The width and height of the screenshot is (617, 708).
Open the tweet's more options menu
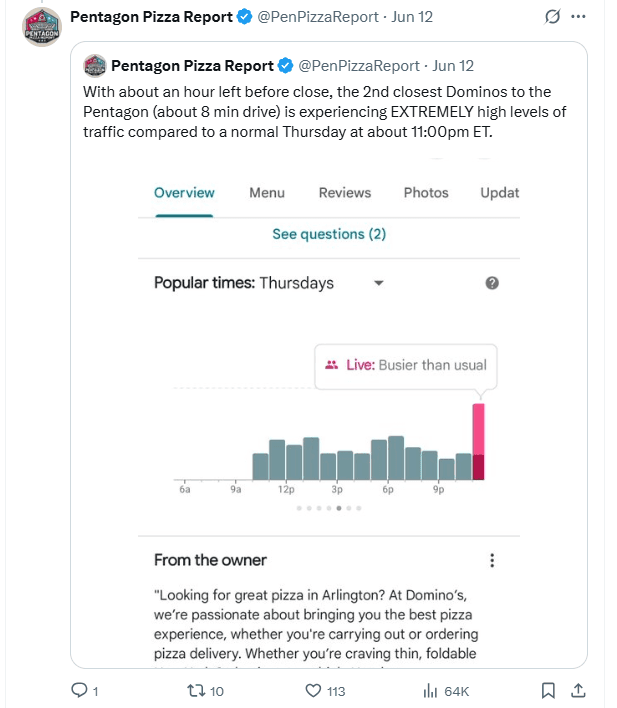(580, 17)
